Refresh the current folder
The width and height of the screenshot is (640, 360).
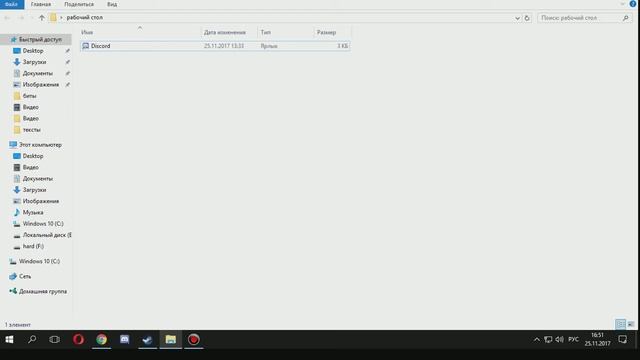click(x=527, y=18)
